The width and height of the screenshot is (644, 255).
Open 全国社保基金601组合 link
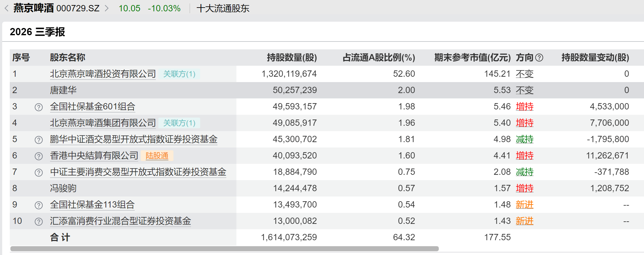coord(93,107)
